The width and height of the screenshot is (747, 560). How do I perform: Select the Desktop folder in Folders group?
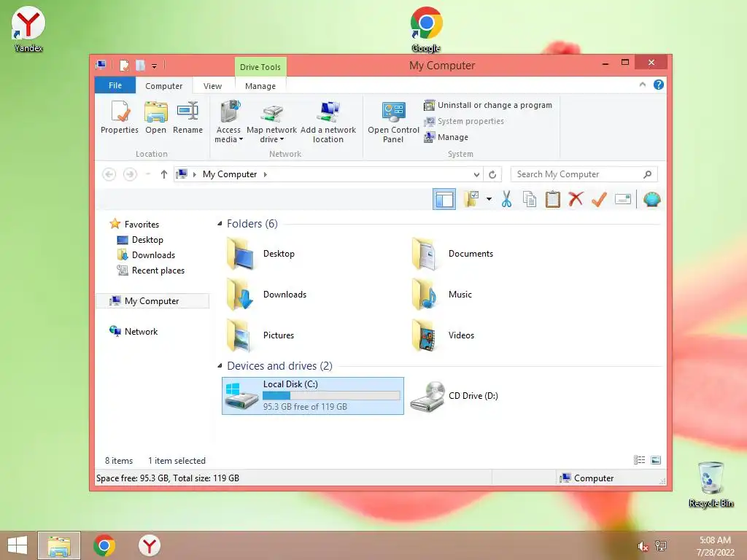click(x=260, y=254)
